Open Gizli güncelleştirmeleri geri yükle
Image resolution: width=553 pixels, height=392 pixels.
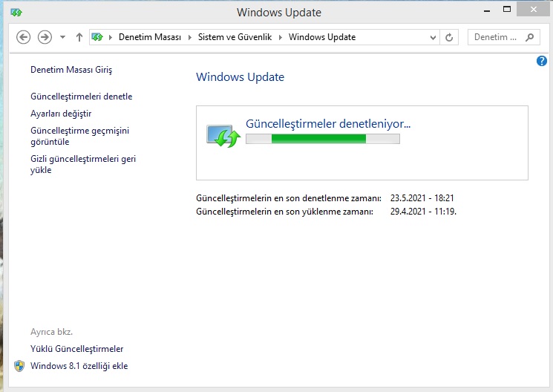pos(83,164)
